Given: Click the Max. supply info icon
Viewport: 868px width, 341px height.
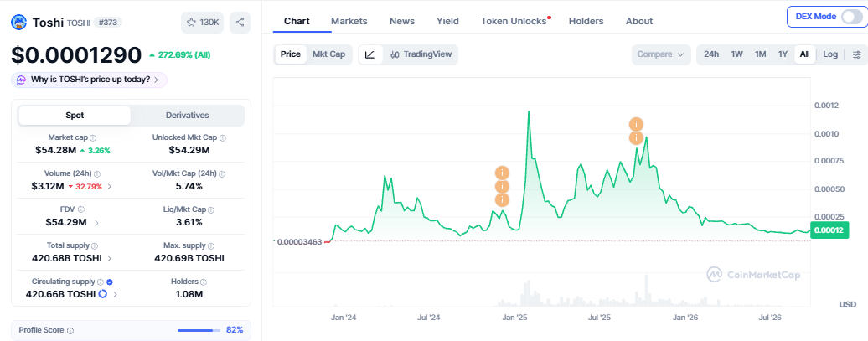Looking at the screenshot, I should [x=211, y=245].
